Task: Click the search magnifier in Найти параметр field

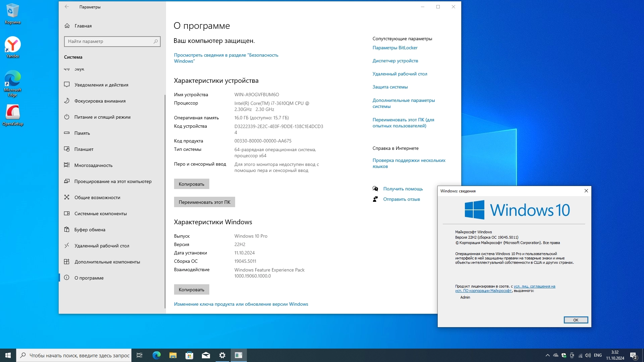Action: tap(156, 42)
